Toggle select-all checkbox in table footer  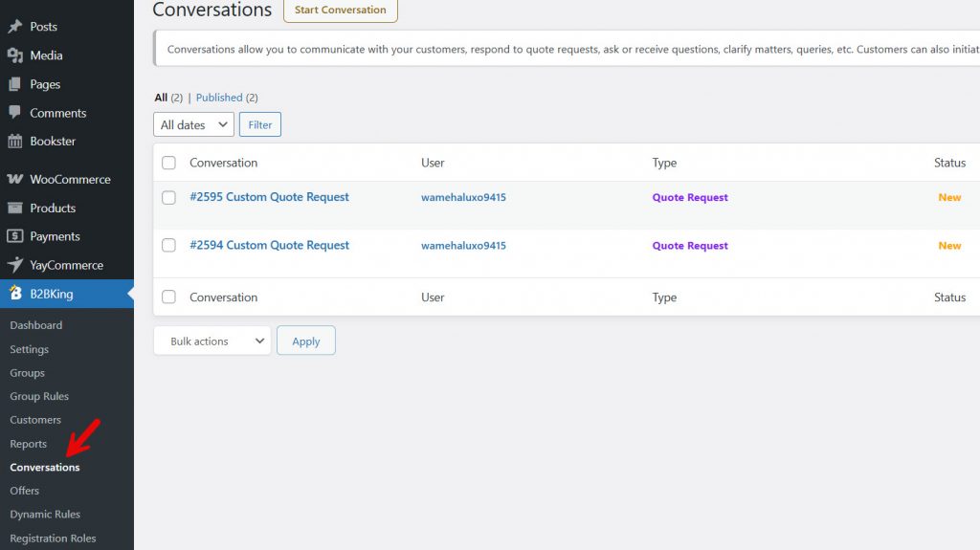(168, 297)
